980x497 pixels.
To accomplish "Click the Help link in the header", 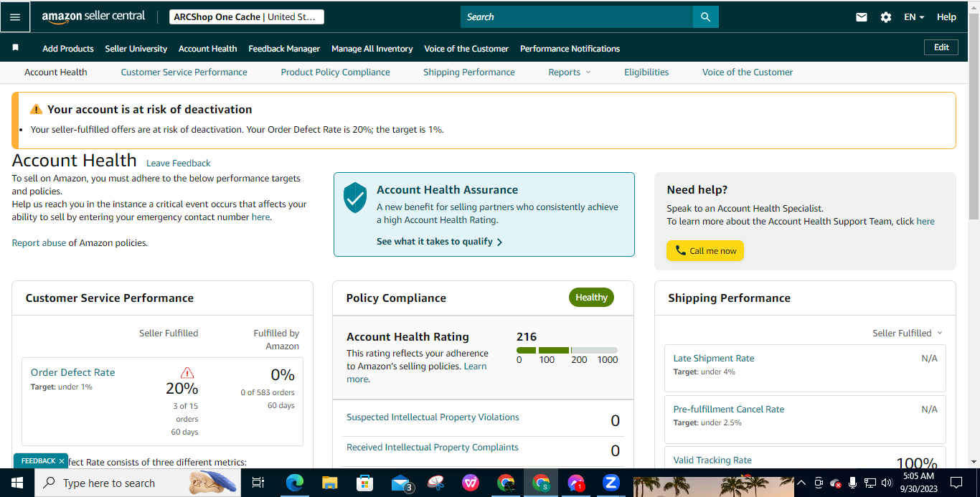I will point(946,17).
